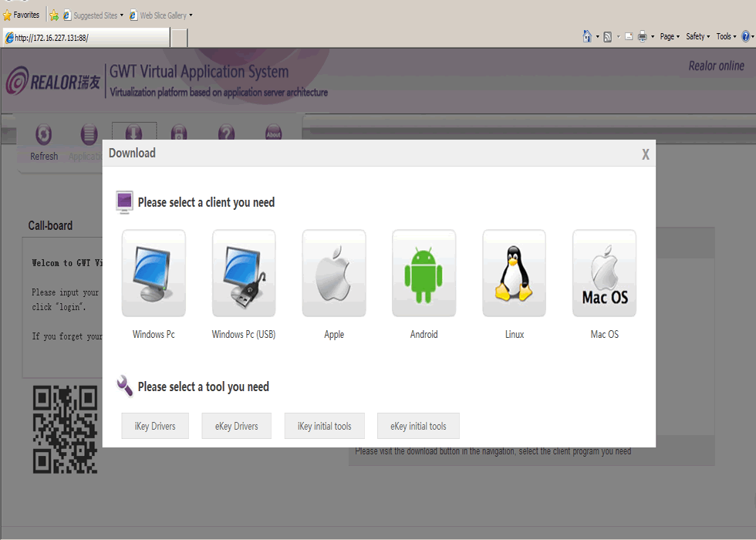
Task: Select the Linux penguin client
Action: pos(514,273)
